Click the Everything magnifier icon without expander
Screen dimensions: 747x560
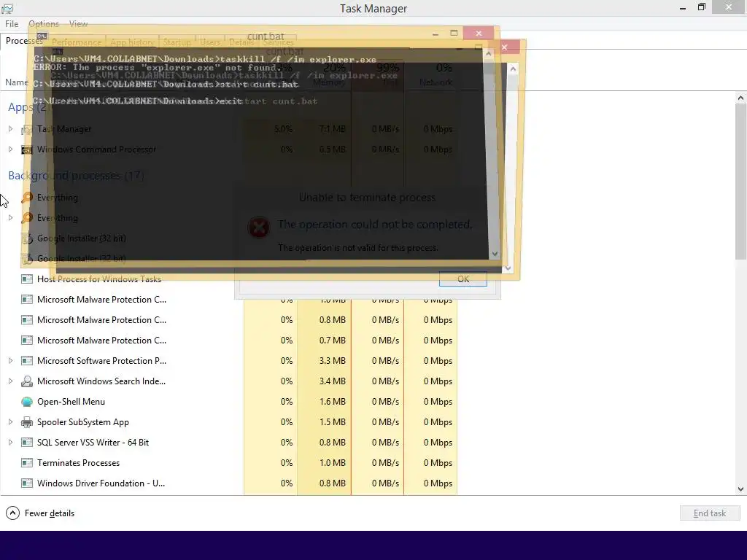point(27,197)
